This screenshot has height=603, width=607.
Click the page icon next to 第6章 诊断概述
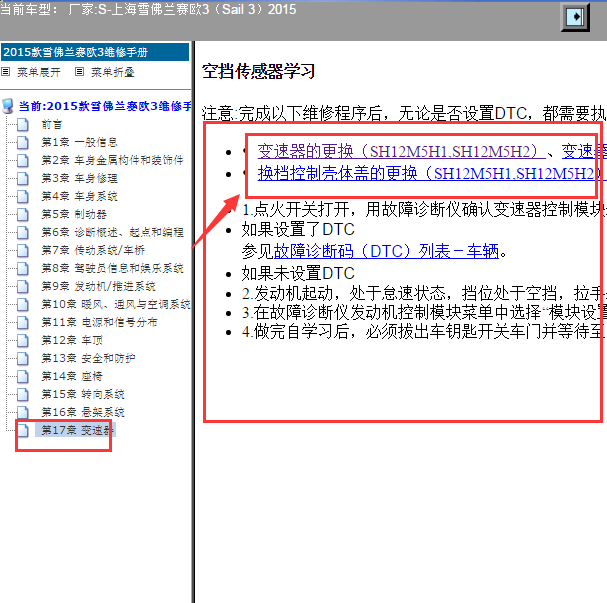point(23,232)
